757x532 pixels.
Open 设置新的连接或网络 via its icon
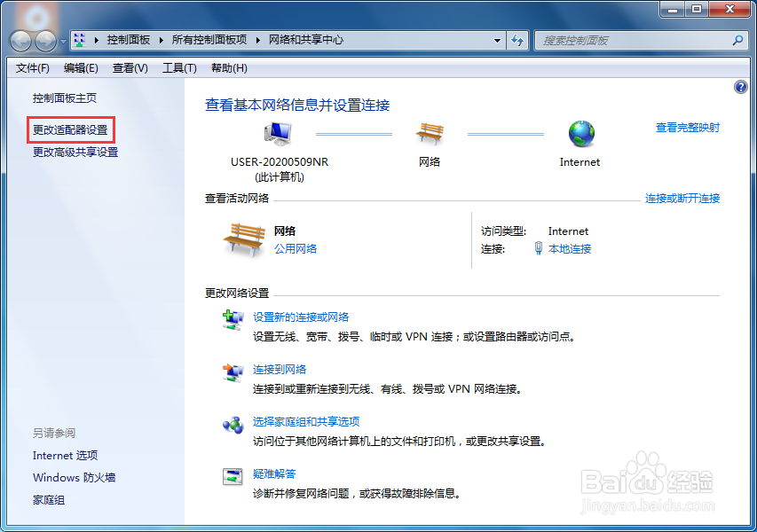[233, 321]
